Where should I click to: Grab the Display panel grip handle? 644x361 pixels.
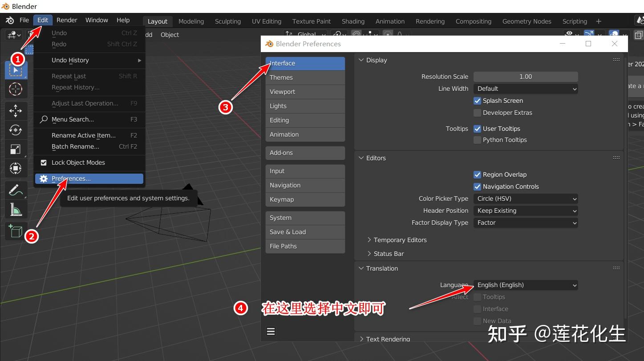616,60
